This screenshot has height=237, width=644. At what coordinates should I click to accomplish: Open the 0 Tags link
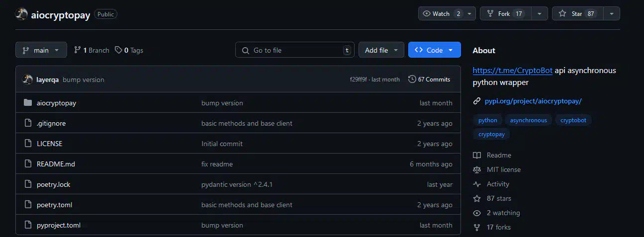pyautogui.click(x=129, y=50)
